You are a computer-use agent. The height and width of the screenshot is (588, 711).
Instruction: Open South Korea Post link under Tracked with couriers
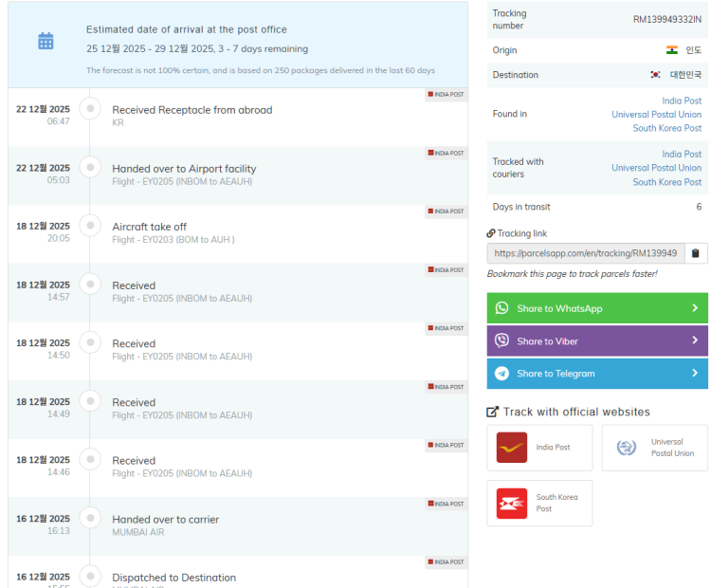pyautogui.click(x=666, y=182)
